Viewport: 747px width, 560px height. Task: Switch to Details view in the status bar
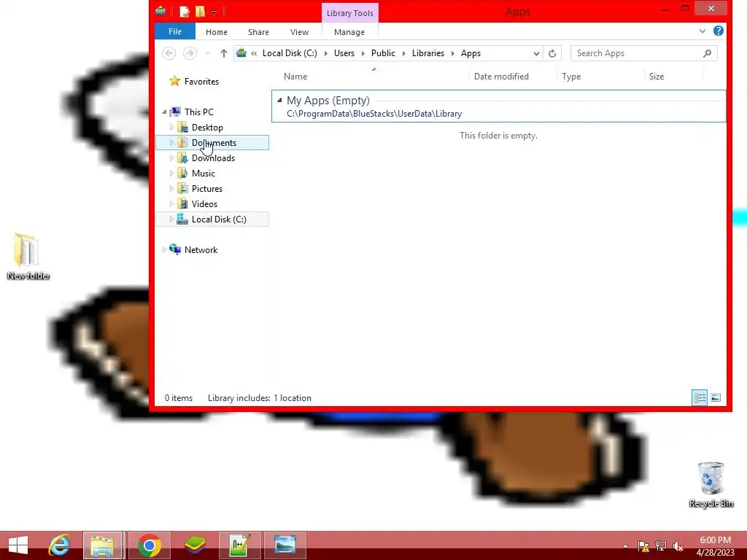coord(700,397)
